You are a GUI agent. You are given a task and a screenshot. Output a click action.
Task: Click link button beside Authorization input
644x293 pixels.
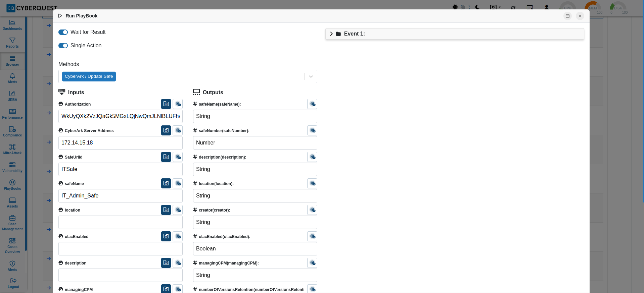(178, 104)
